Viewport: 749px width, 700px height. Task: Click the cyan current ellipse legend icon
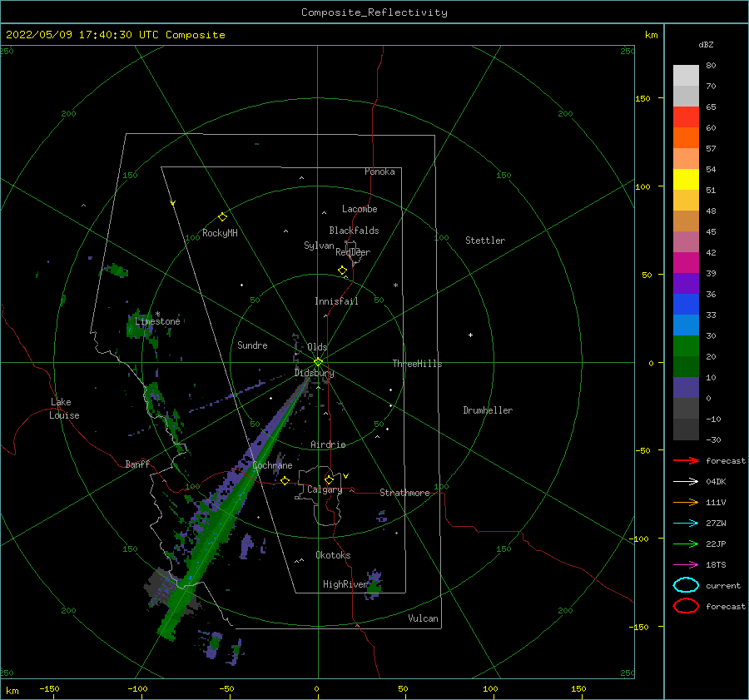point(686,585)
